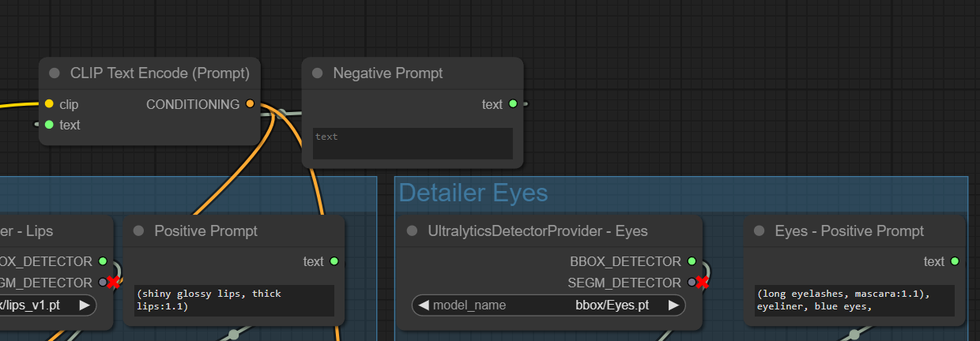The height and width of the screenshot is (341, 980).
Task: Click the yellow clip input socket
Action: pyautogui.click(x=49, y=104)
